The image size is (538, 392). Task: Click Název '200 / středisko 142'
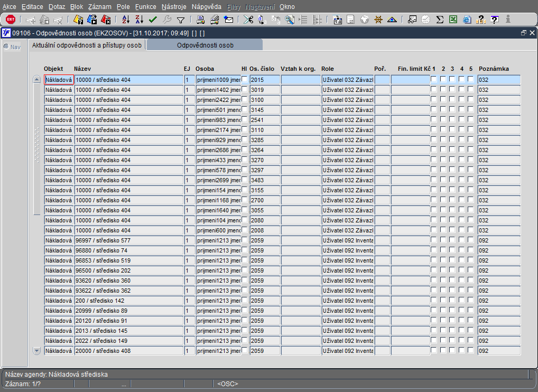128,301
